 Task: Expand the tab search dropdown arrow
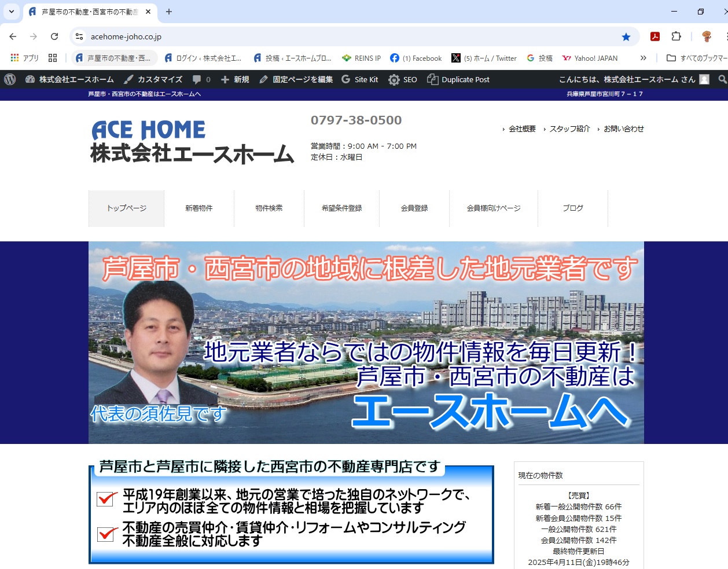pos(11,12)
